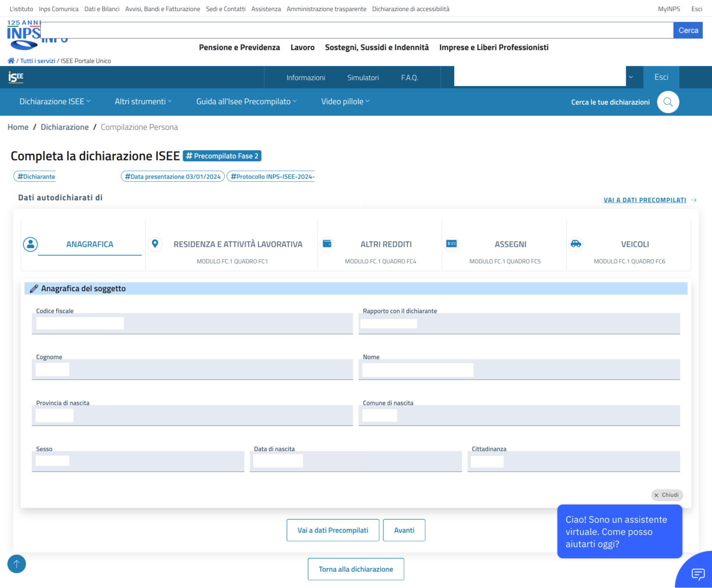Expand Altri strumenti menu

tap(143, 102)
